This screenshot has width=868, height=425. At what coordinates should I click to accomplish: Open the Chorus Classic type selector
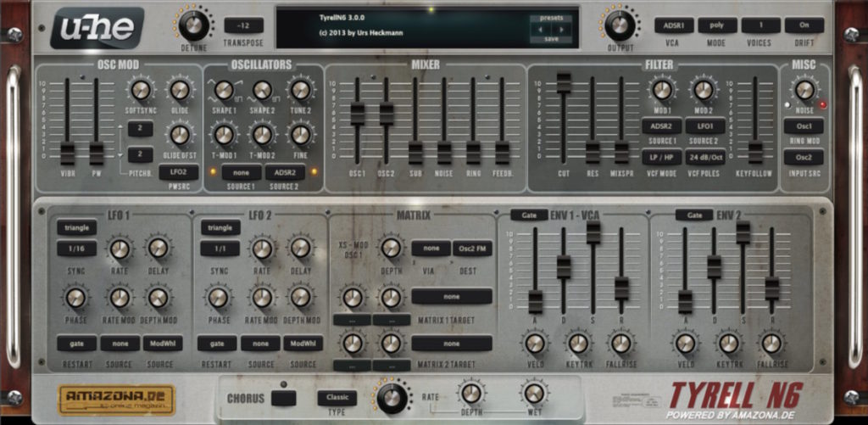point(337,397)
